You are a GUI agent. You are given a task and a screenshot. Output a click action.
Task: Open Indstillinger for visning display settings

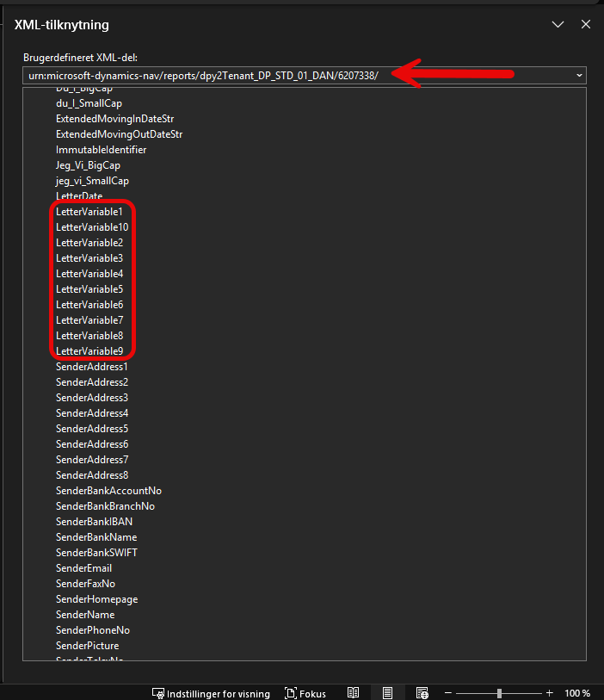[211, 693]
